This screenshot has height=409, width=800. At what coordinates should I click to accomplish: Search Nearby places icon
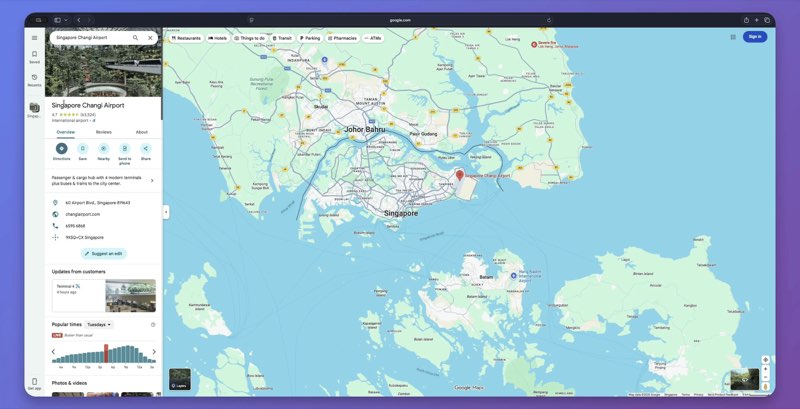(104, 149)
